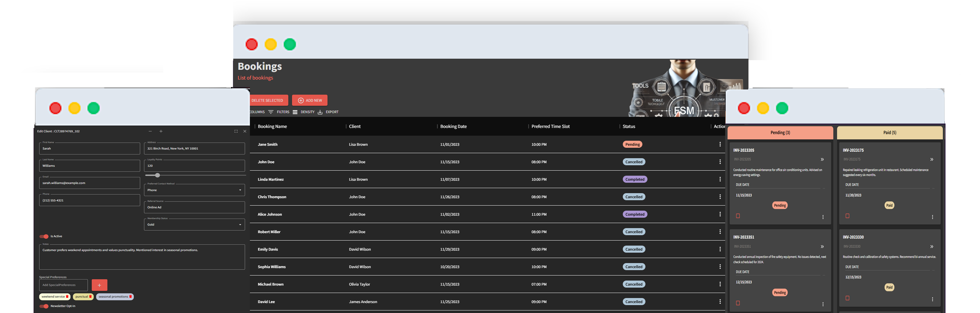Adjust the Loyalty Points slider
Screen dimensions: 980x313
pyautogui.click(x=157, y=176)
